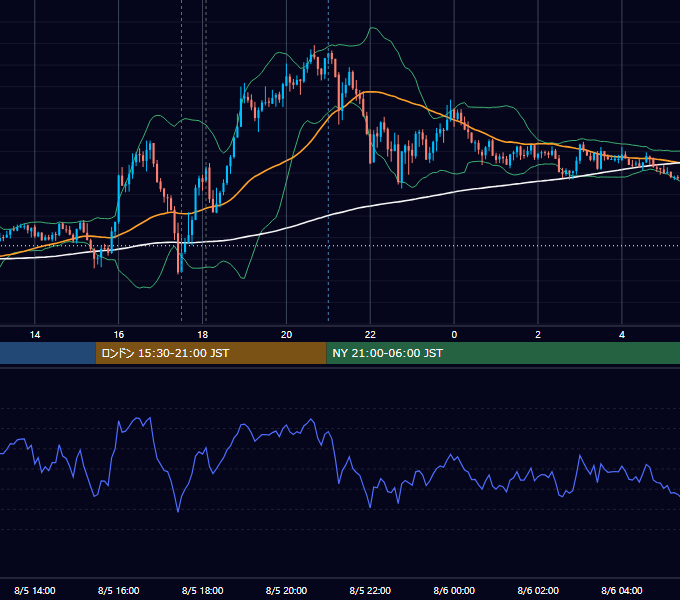The height and width of the screenshot is (600, 680).
Task: Click the 4 hour label on price chart axis
Action: pyautogui.click(x=622, y=335)
